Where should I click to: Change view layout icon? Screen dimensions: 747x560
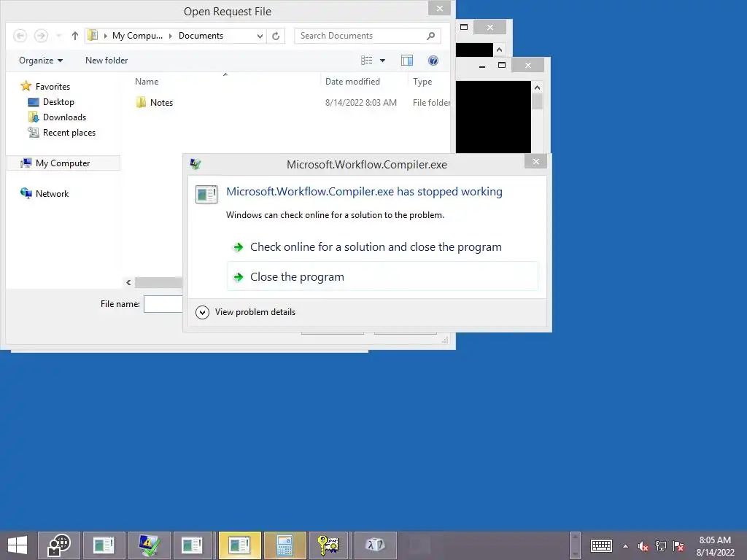click(x=366, y=61)
